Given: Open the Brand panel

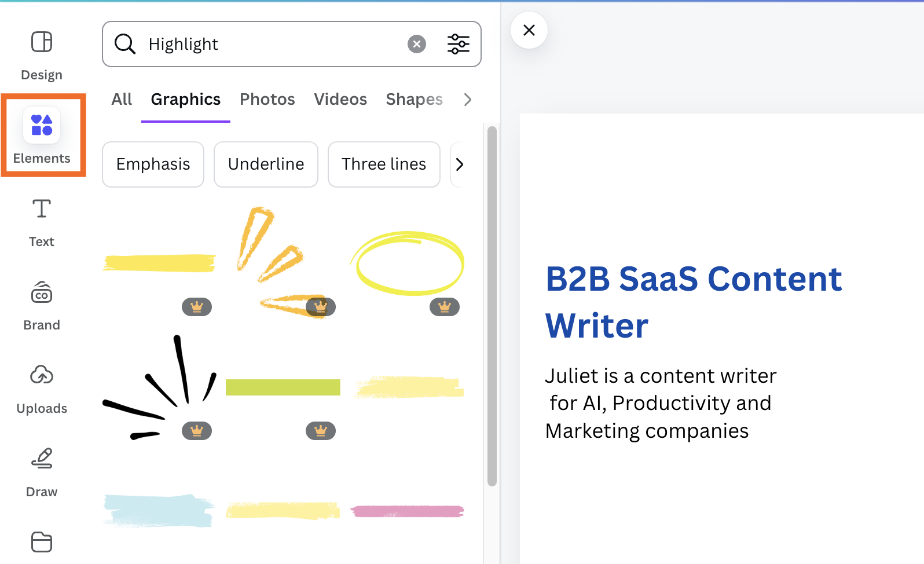Looking at the screenshot, I should (x=42, y=306).
